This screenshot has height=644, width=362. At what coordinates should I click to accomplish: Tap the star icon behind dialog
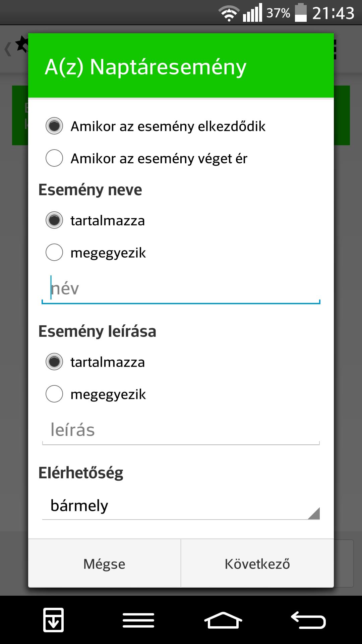click(22, 44)
